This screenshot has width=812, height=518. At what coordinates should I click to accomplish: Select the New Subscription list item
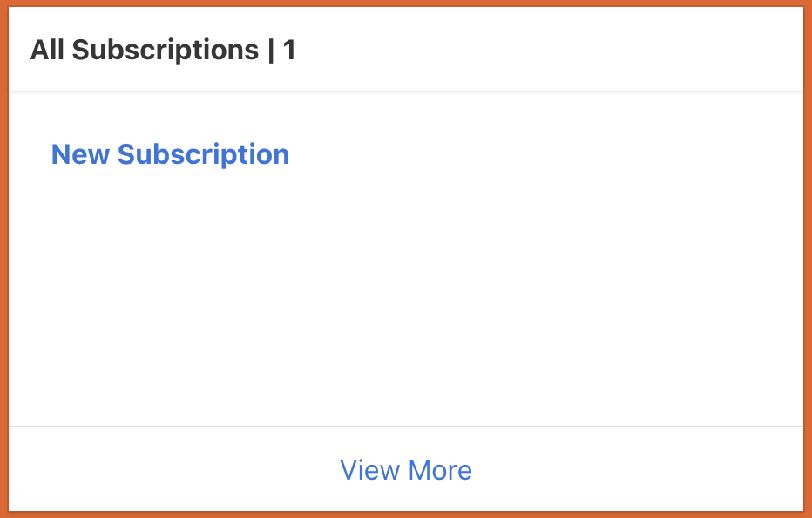(170, 154)
